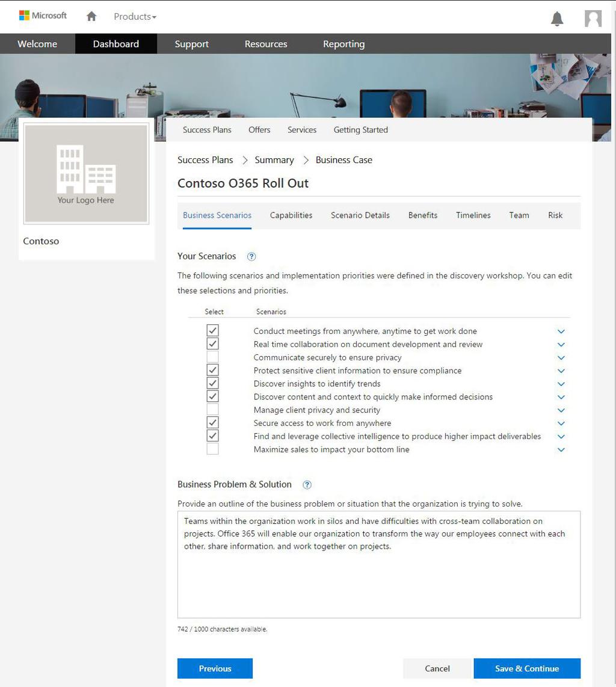
Task: Open the Welcome nav item
Action: (37, 44)
